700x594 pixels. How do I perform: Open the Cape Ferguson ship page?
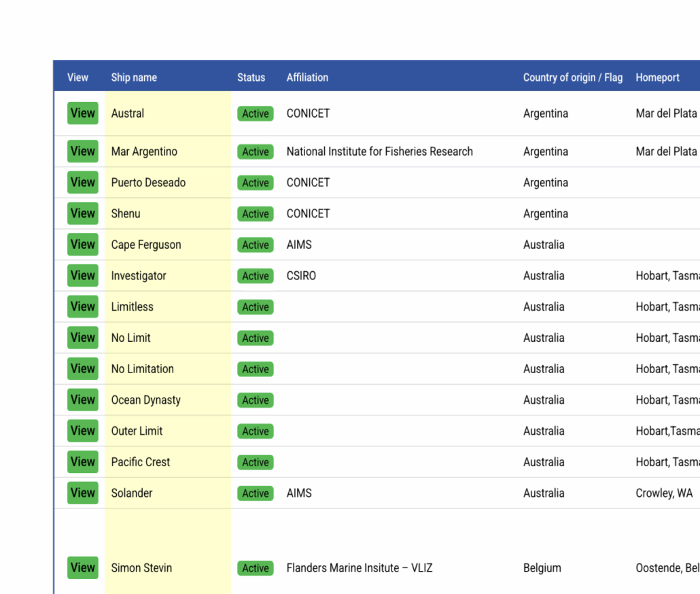(x=82, y=245)
